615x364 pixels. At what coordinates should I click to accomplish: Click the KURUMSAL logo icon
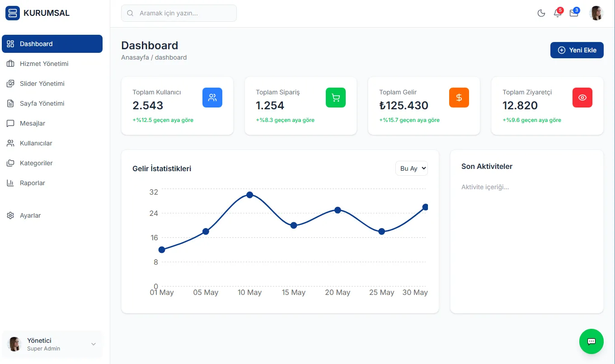(x=13, y=13)
